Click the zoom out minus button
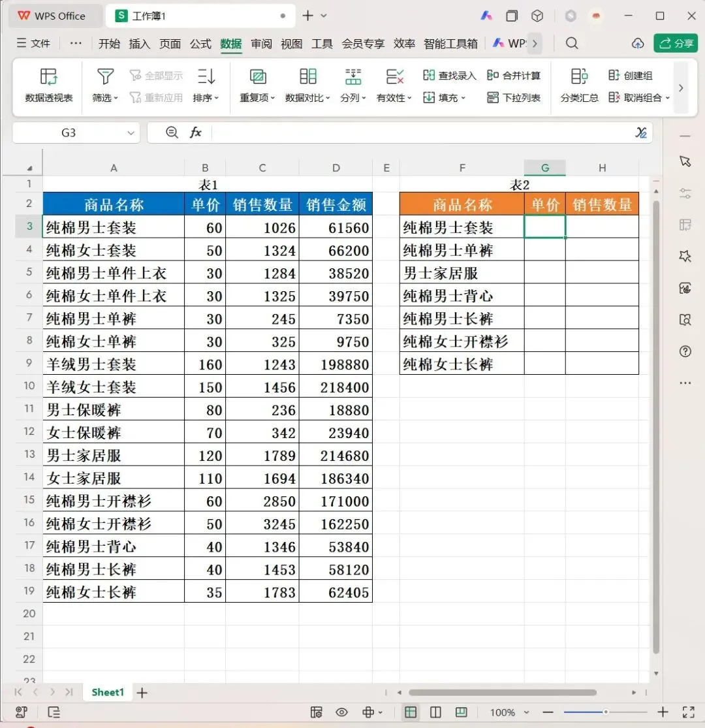 [x=548, y=712]
